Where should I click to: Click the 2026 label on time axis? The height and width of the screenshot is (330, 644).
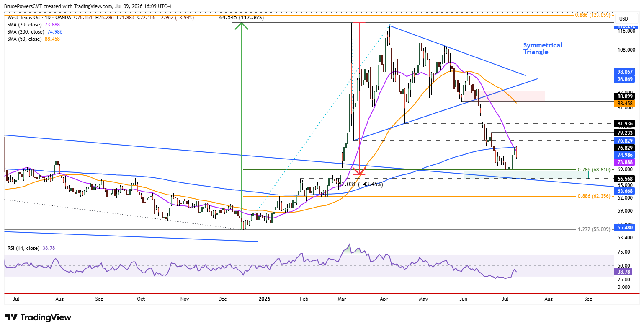click(264, 299)
